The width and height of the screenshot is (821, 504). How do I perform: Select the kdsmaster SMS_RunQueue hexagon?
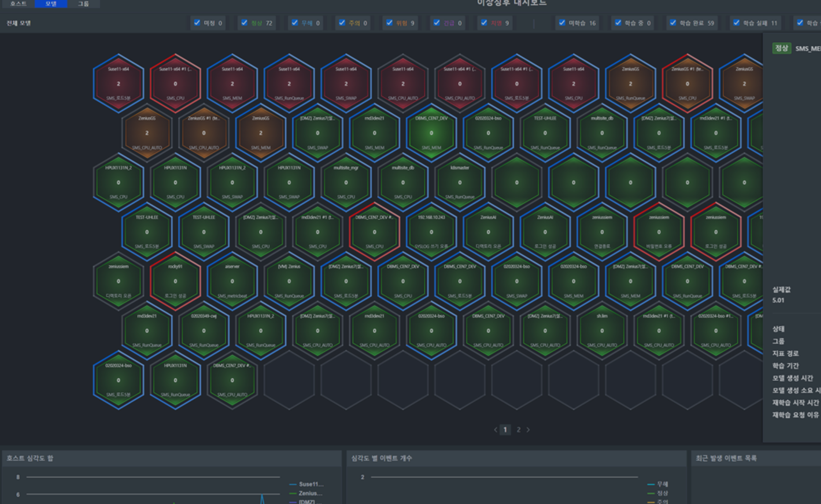[x=460, y=182]
